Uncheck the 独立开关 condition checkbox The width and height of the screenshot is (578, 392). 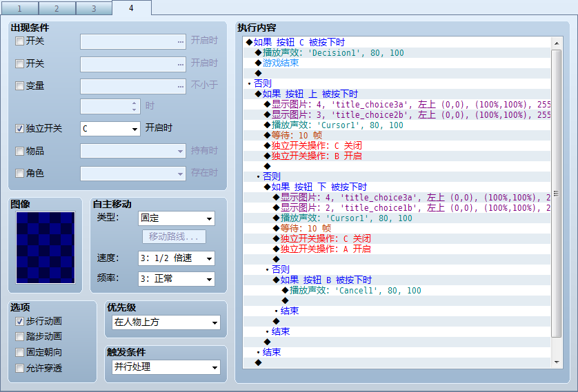coord(19,128)
